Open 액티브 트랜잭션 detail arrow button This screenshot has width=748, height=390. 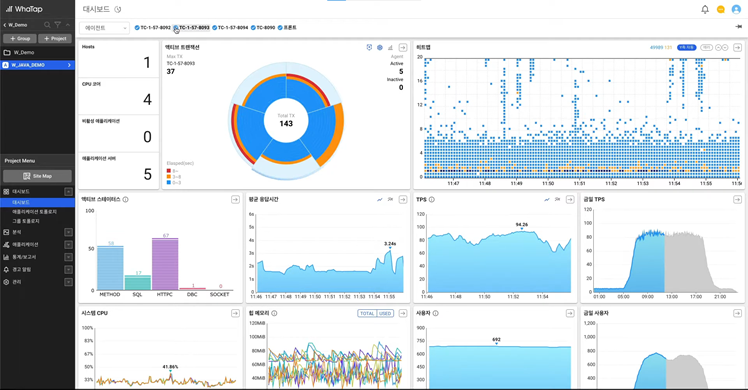(403, 48)
